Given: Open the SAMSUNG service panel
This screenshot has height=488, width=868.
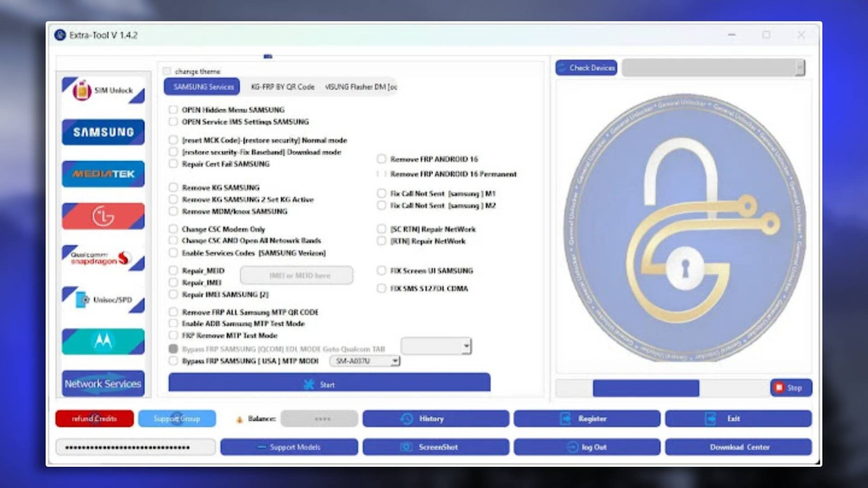Looking at the screenshot, I should click(x=103, y=132).
